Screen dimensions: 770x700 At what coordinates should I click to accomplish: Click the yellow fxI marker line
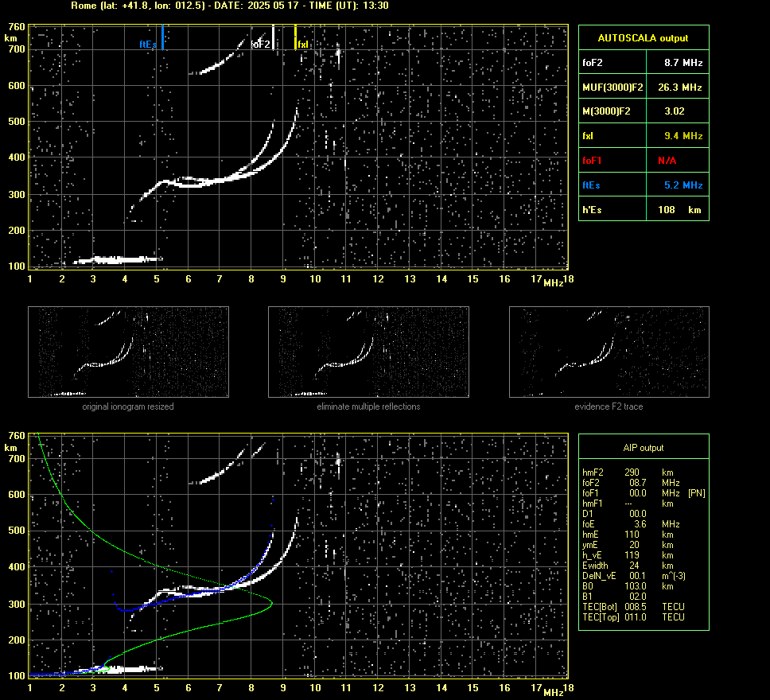click(295, 37)
